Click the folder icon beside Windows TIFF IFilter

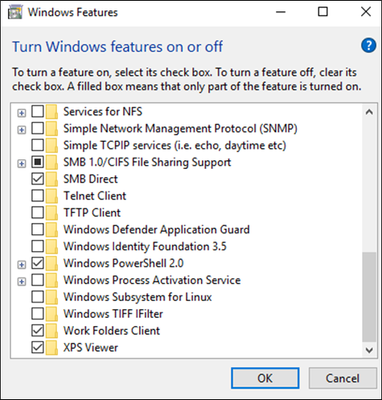[x=52, y=314]
